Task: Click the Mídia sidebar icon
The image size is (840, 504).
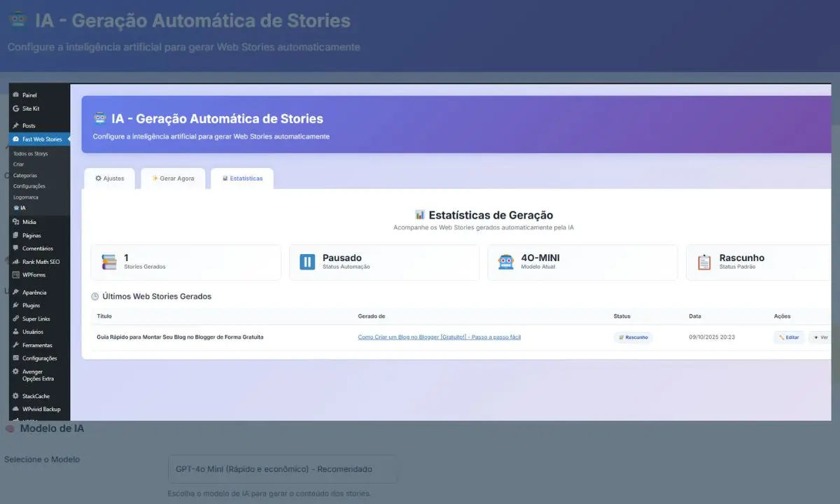Action: [x=16, y=222]
